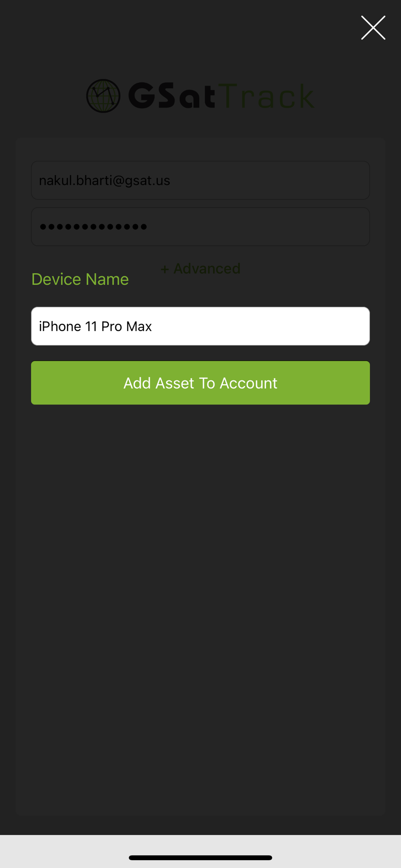The image size is (401, 868).
Task: Click the plus sign before Advanced
Action: coord(164,269)
